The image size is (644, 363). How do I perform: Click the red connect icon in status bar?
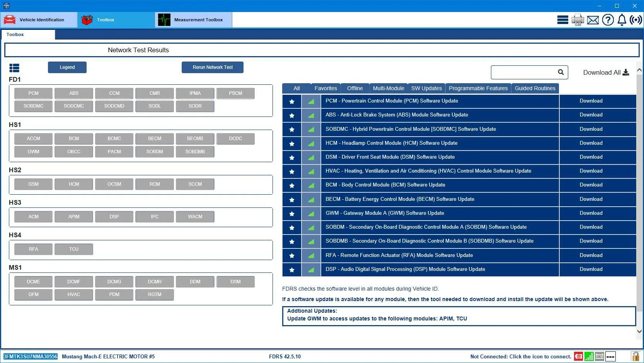pyautogui.click(x=578, y=356)
